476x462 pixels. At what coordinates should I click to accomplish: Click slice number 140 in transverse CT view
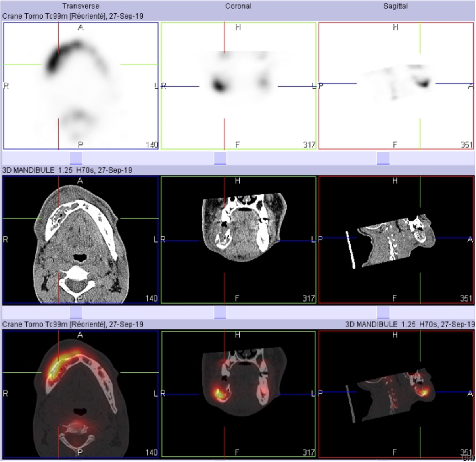(152, 298)
